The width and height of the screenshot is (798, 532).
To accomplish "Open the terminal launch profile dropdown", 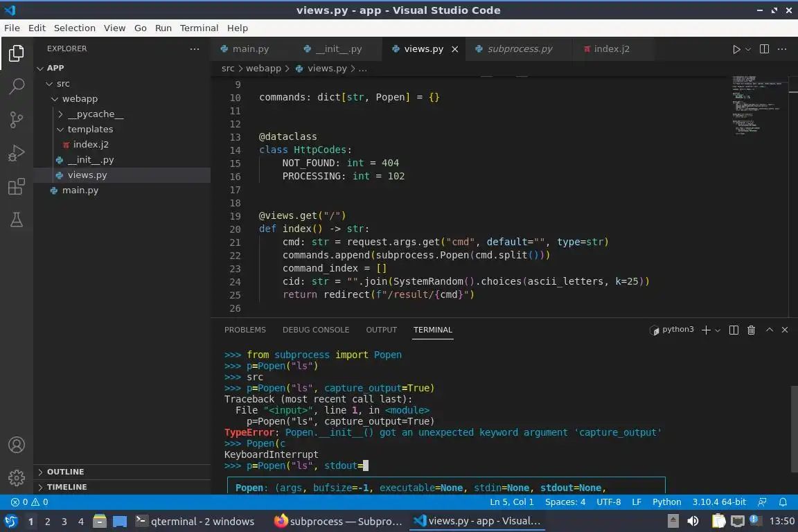I will (x=718, y=330).
